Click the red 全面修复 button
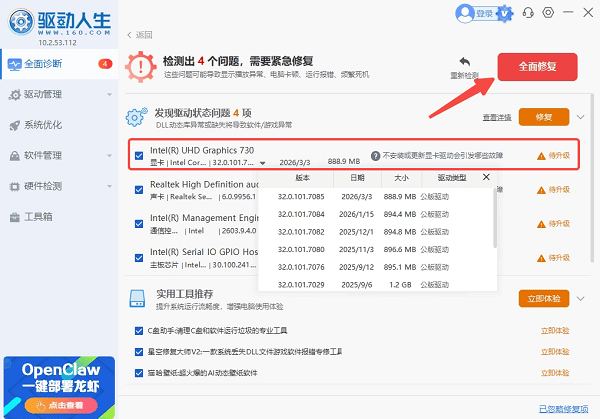 click(x=537, y=67)
